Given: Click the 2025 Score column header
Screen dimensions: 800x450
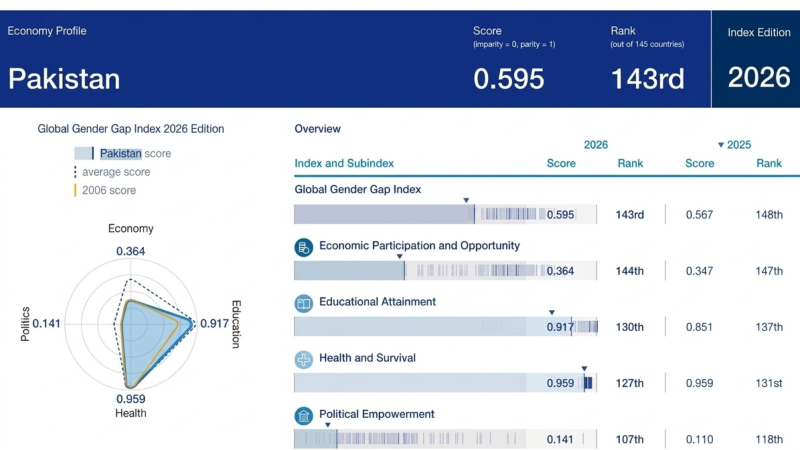Looking at the screenshot, I should [x=699, y=163].
